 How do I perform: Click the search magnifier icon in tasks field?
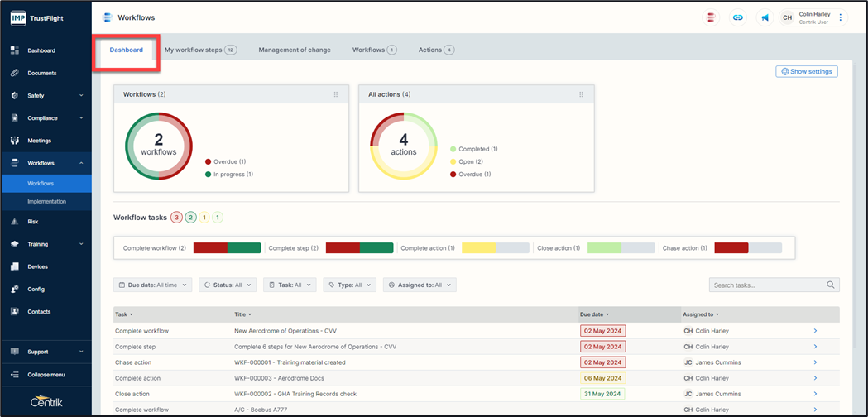tap(831, 285)
